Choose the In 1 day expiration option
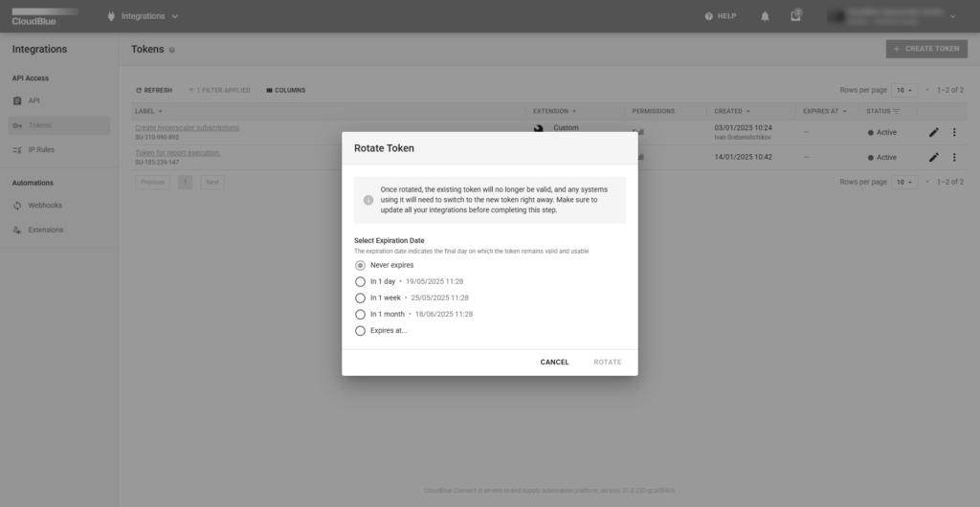Image resolution: width=980 pixels, height=507 pixels. pos(360,281)
